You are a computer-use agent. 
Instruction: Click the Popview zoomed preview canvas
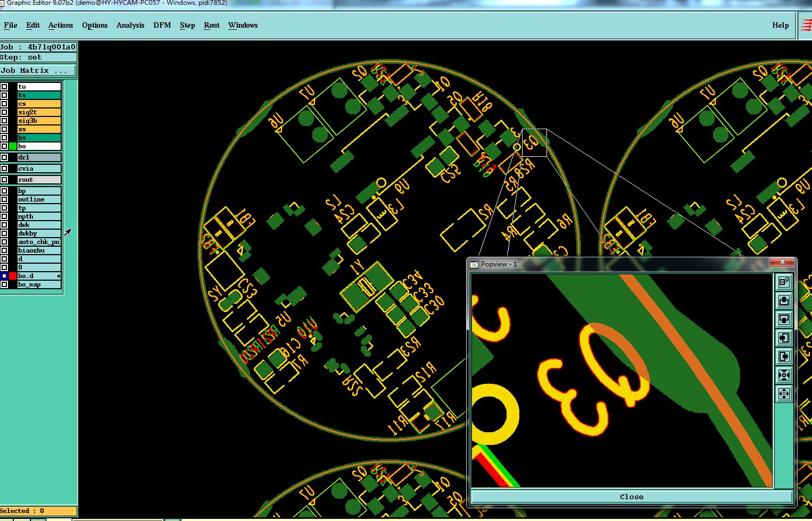tap(622, 380)
